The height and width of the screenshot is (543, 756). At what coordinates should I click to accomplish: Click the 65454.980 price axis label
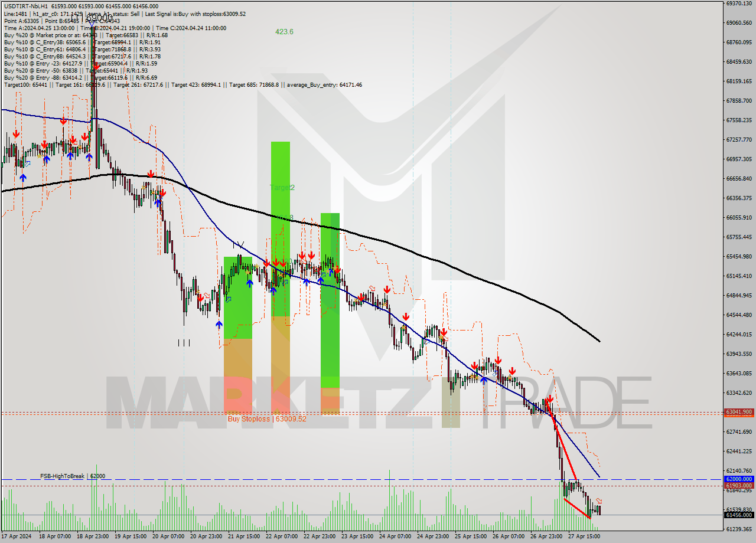(738, 256)
